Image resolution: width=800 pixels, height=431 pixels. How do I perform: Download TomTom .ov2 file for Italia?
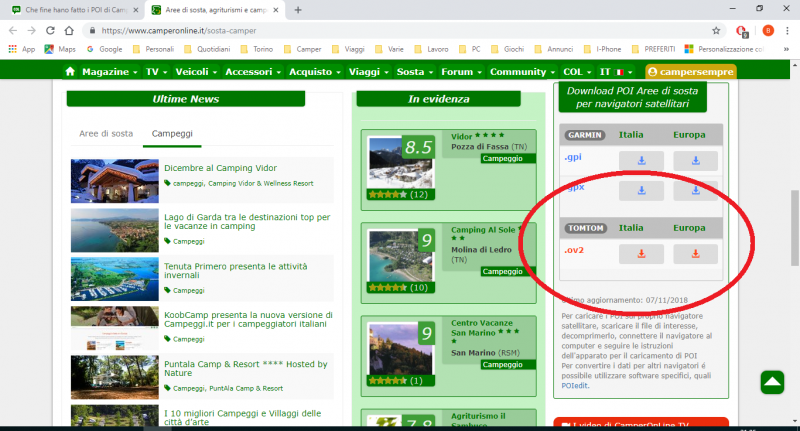(641, 254)
